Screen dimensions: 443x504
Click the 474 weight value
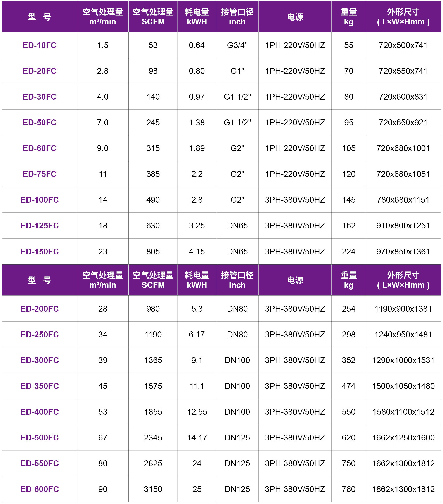[x=348, y=386]
